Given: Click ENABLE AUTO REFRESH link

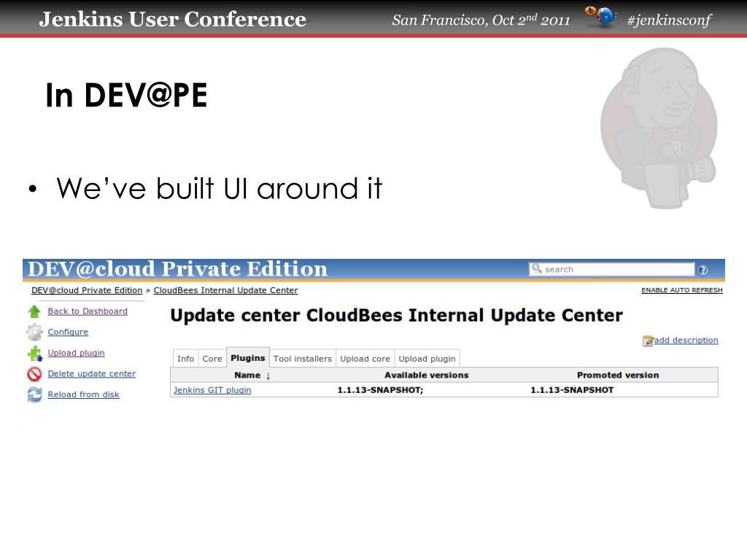Looking at the screenshot, I should coord(682,290).
